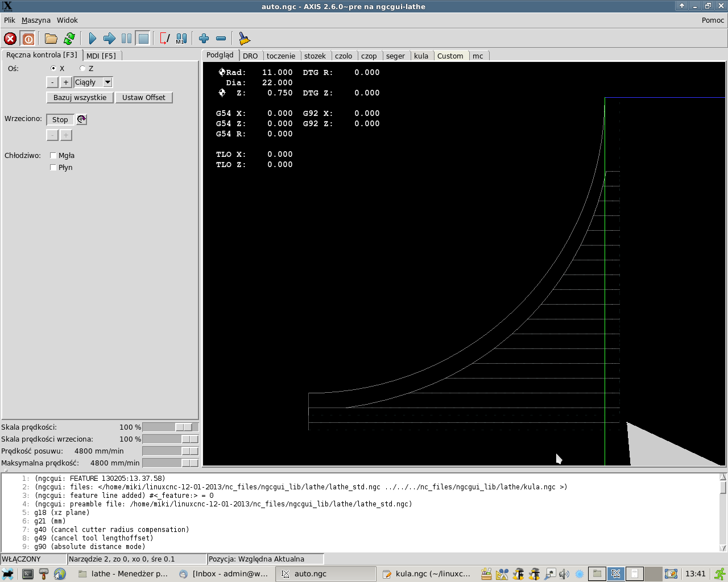This screenshot has height=582, width=728.
Task: Open the stozek tab
Action: [315, 56]
